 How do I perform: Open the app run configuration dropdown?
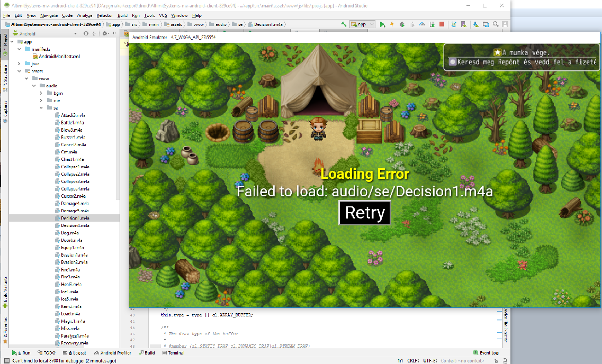[362, 24]
